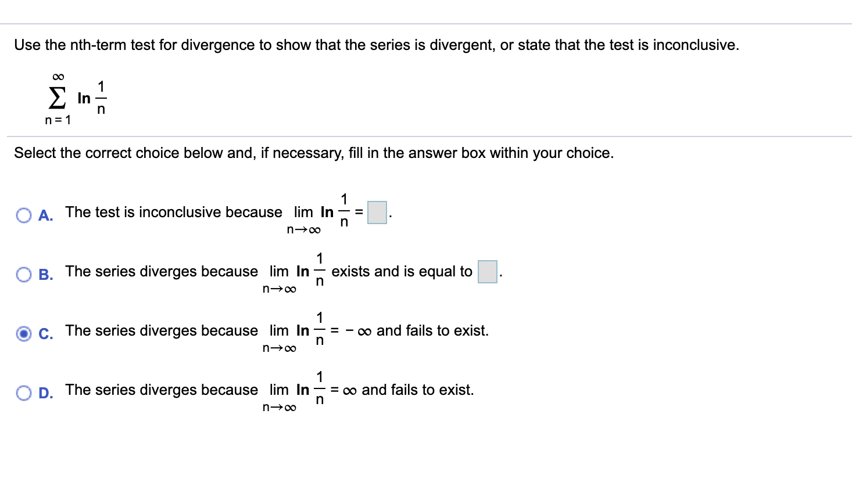Click the answer box in choice B

click(x=488, y=272)
